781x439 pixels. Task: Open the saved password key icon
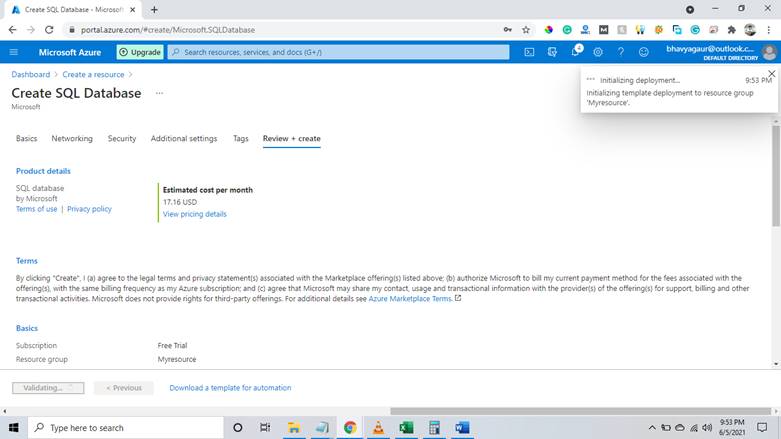(508, 30)
